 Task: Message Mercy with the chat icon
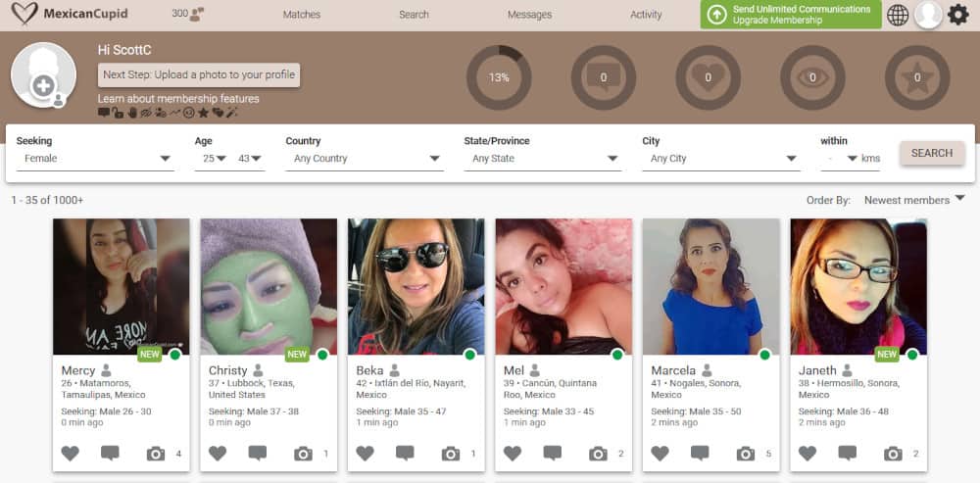(x=110, y=454)
